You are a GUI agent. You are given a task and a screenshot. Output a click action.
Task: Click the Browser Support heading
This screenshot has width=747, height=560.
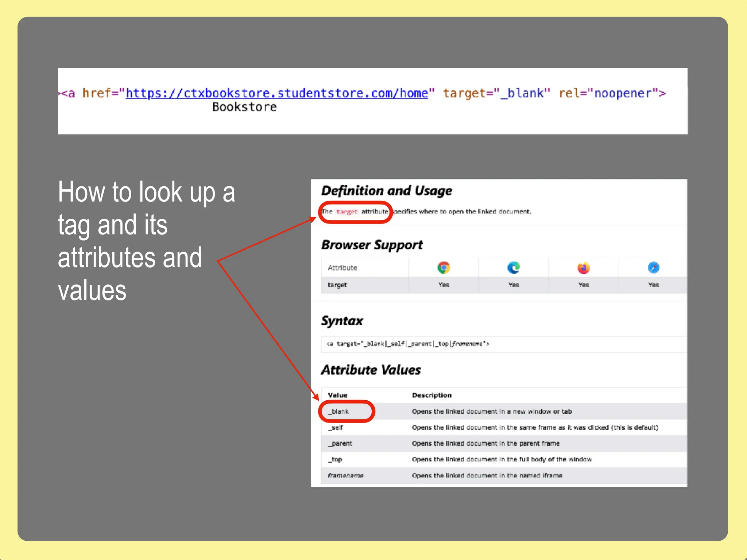tap(372, 245)
